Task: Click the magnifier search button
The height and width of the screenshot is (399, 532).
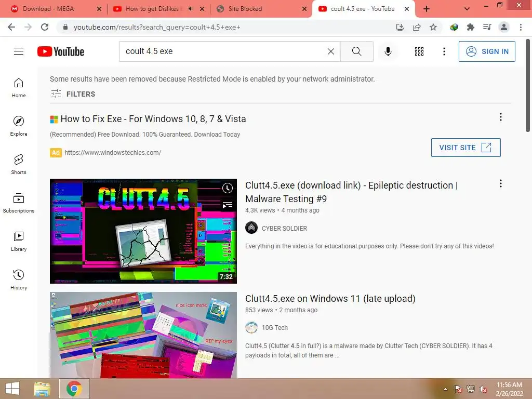Action: (x=356, y=51)
